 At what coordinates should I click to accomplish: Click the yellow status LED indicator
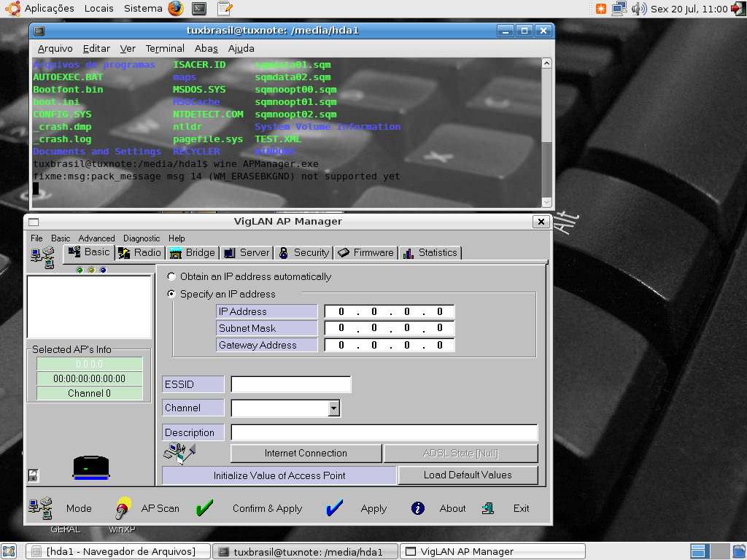tap(91, 270)
